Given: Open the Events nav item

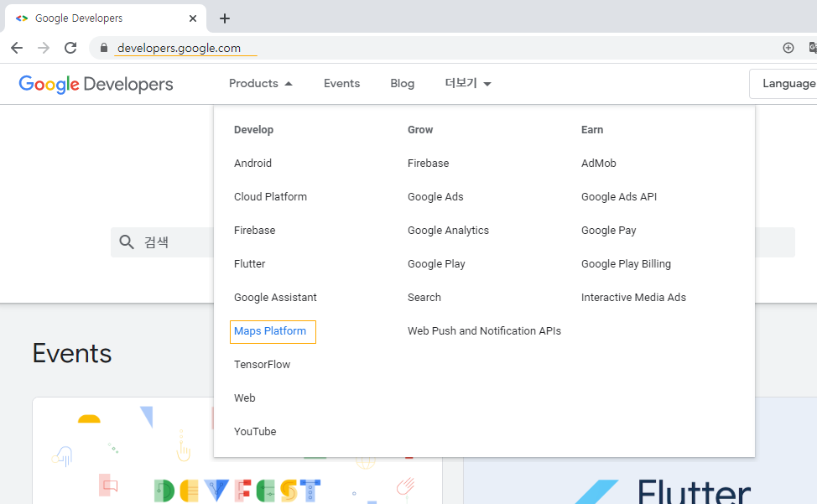Looking at the screenshot, I should (341, 83).
